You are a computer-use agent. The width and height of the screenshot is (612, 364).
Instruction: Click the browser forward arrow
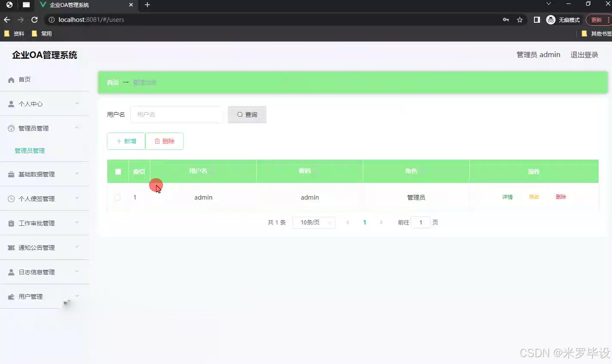[x=21, y=20]
